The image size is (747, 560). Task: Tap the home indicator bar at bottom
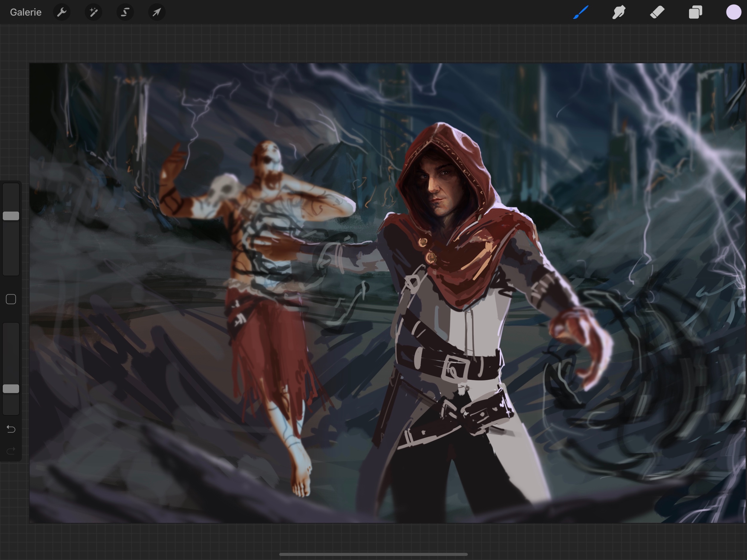pyautogui.click(x=373, y=554)
